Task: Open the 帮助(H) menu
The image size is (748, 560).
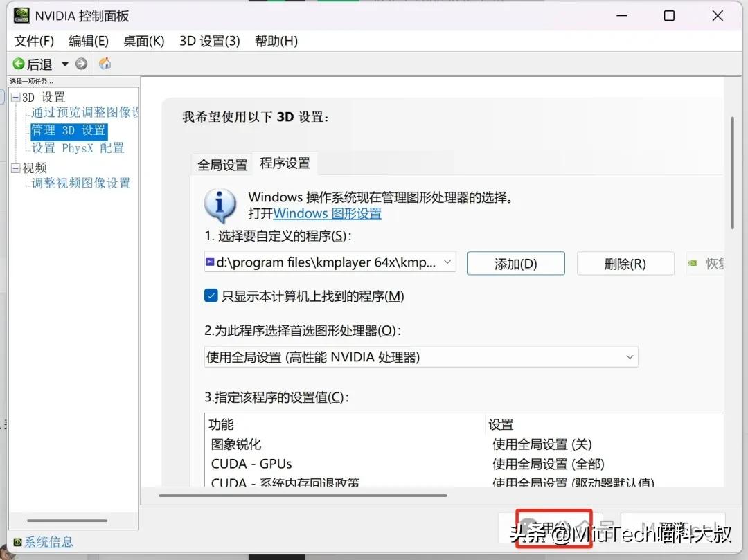Action: (x=276, y=41)
